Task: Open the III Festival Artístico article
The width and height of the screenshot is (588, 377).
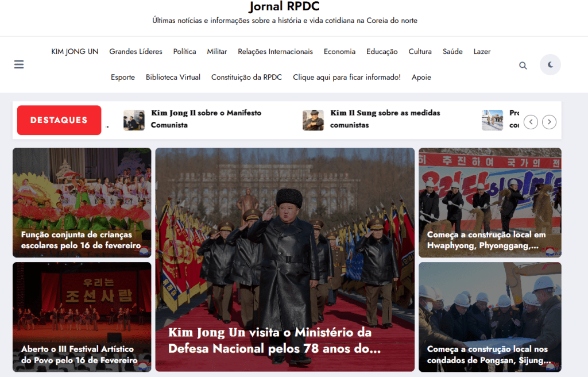Action: point(78,355)
